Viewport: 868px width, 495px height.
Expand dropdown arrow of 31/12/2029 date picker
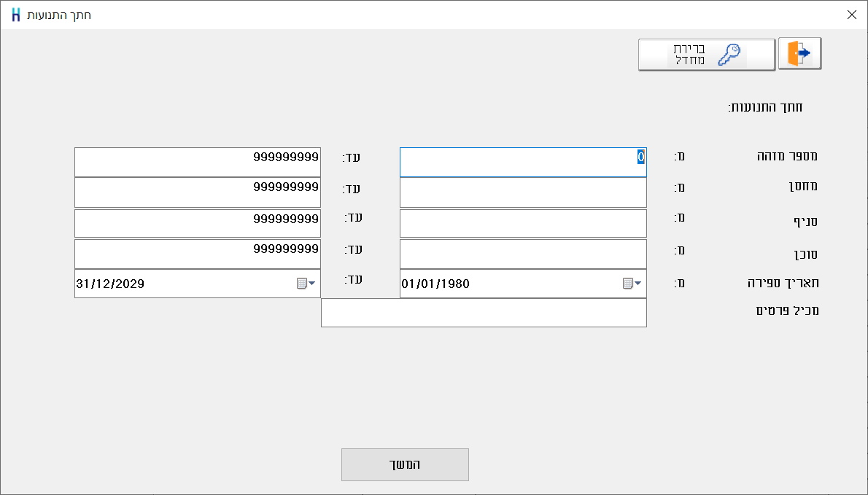[x=311, y=284]
